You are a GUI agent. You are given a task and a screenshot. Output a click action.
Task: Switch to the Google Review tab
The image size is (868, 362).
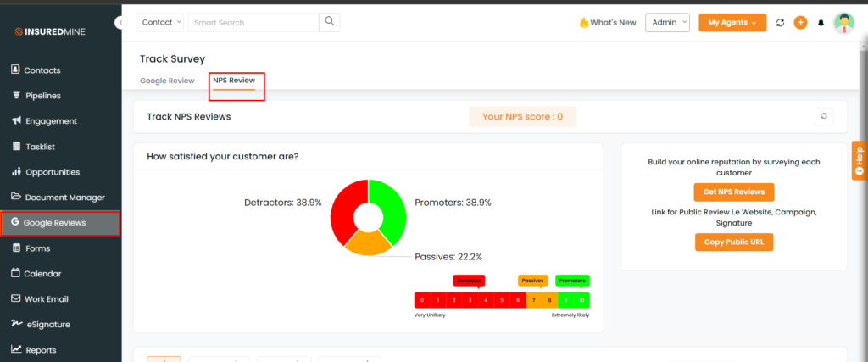167,81
